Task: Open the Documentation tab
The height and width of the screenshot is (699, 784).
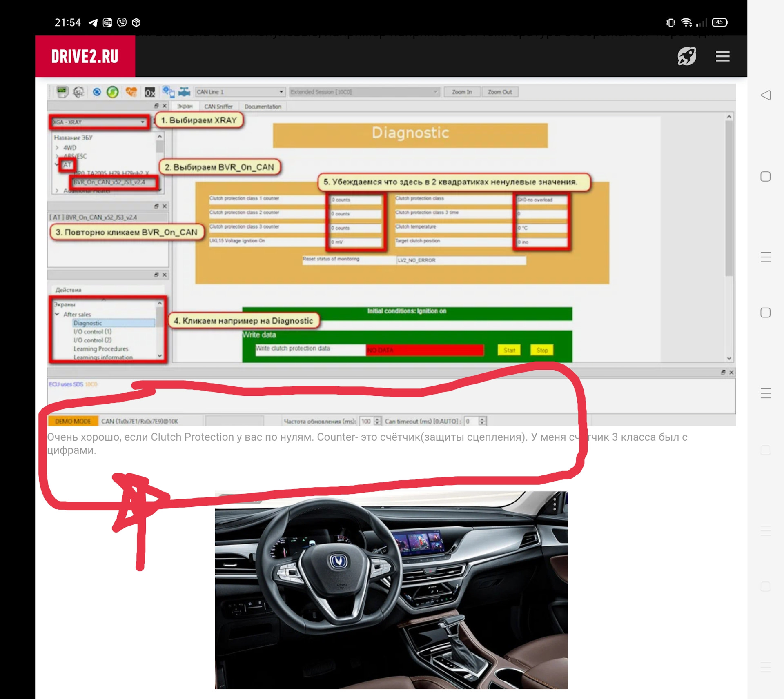Action: click(263, 107)
